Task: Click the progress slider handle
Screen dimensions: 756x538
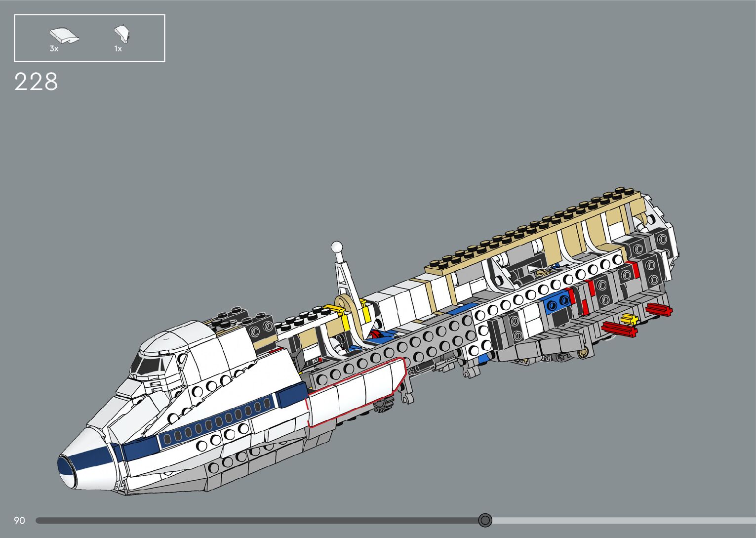Action: [x=485, y=520]
